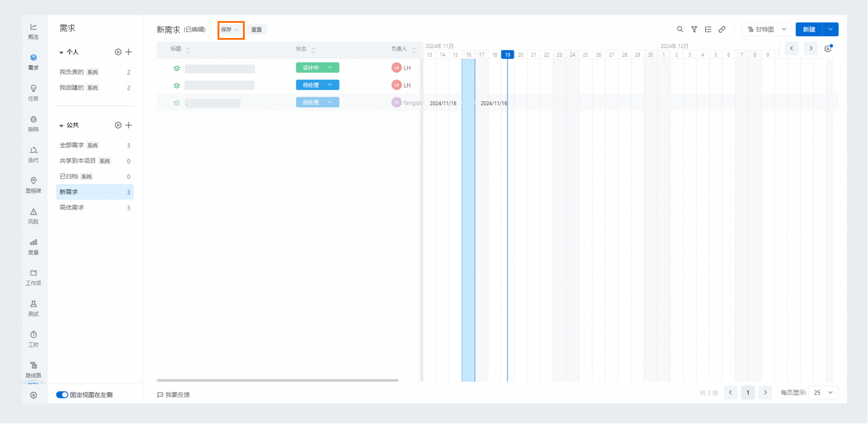The image size is (868, 424).
Task: Select 我创建的 view
Action: pyautogui.click(x=95, y=88)
